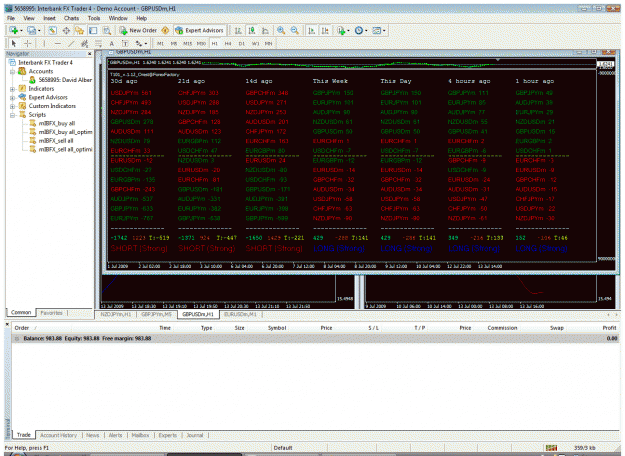Pick the Equidistant Channel tool
Screen dimensions: 625x456
tap(85, 43)
